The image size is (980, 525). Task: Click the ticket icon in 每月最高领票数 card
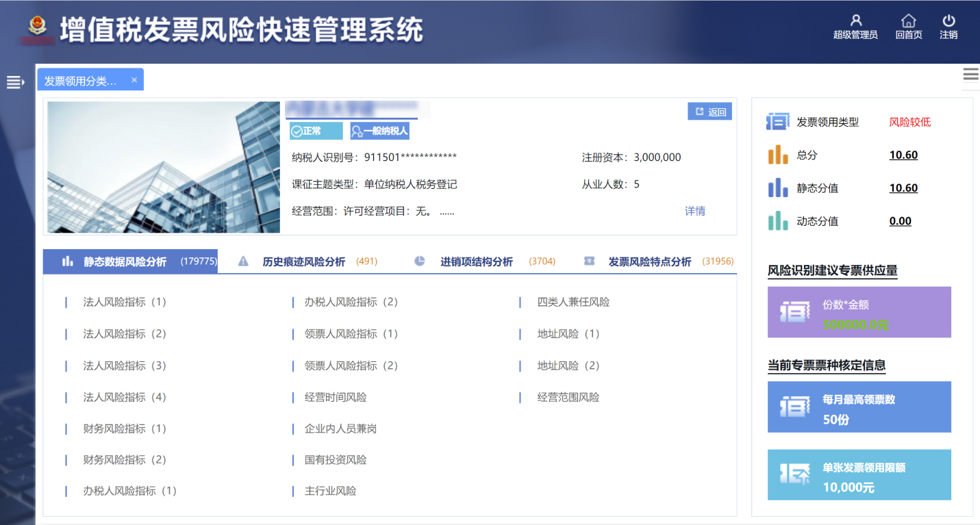[795, 407]
